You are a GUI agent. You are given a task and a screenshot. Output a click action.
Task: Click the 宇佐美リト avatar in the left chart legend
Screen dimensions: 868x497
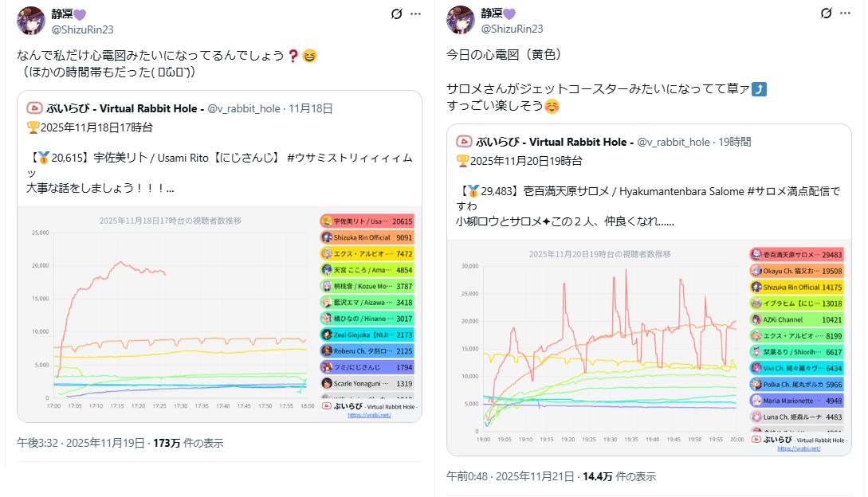pyautogui.click(x=327, y=221)
